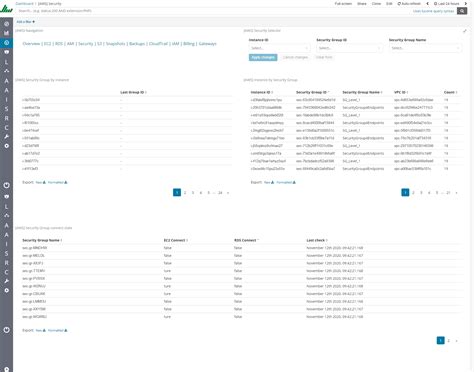Sort by Last Group ID column

133,92
